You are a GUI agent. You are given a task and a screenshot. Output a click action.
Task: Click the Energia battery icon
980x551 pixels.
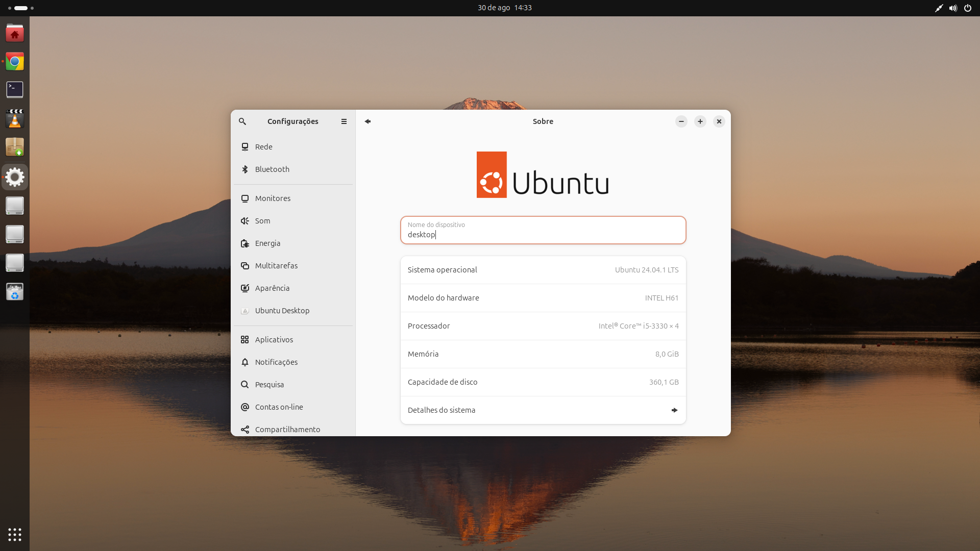click(x=245, y=243)
